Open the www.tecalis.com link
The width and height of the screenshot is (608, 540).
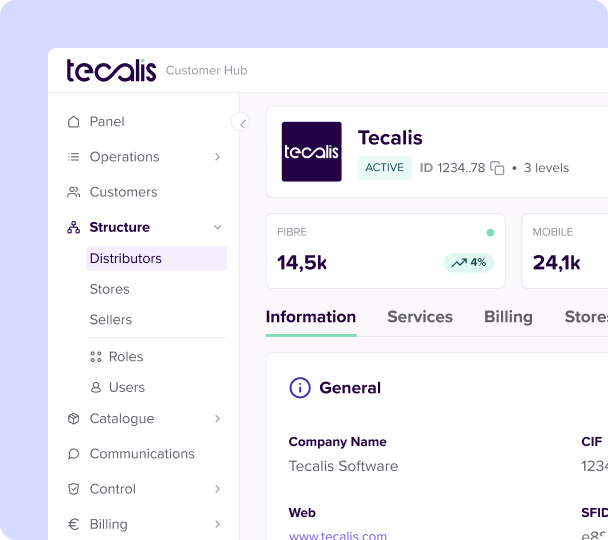tap(338, 536)
